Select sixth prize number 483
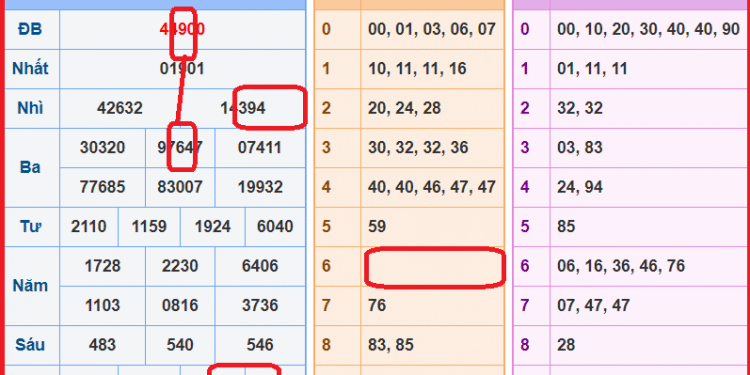Screen dimensions: 750x375 coord(102,345)
